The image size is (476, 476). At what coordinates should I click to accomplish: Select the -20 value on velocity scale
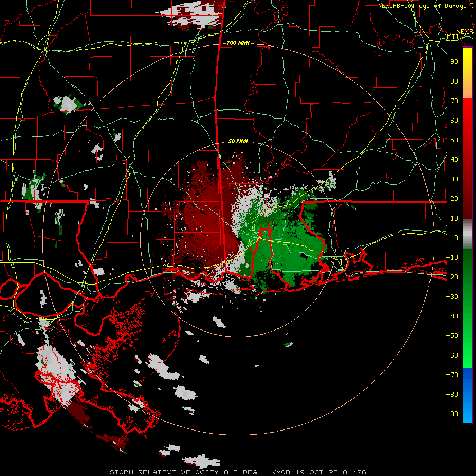(452, 277)
